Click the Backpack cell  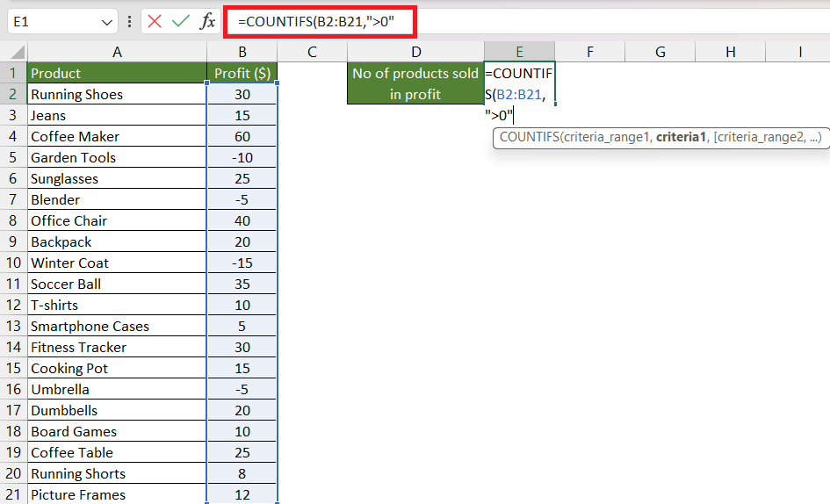[x=117, y=242]
